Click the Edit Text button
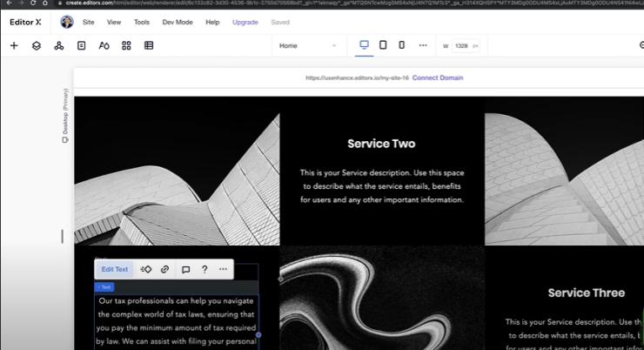Screen dimensions: 644x350 [115, 270]
